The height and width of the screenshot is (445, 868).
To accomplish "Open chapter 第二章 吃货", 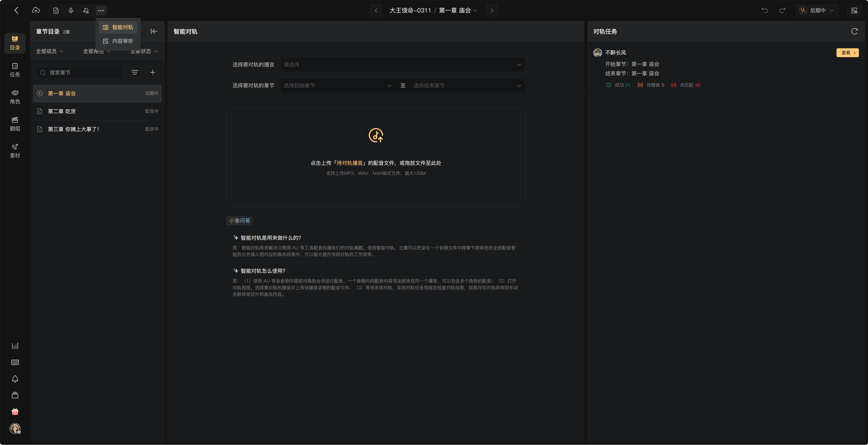I will click(x=97, y=111).
